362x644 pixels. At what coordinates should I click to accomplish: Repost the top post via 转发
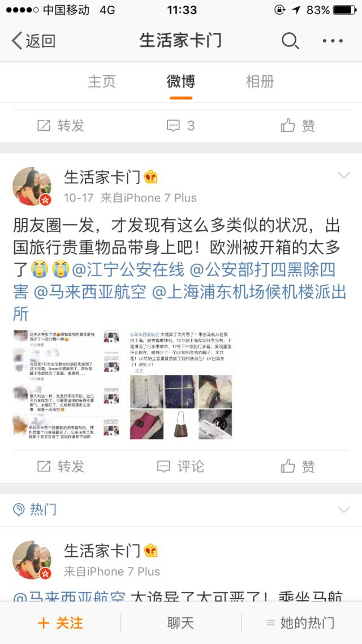click(61, 125)
